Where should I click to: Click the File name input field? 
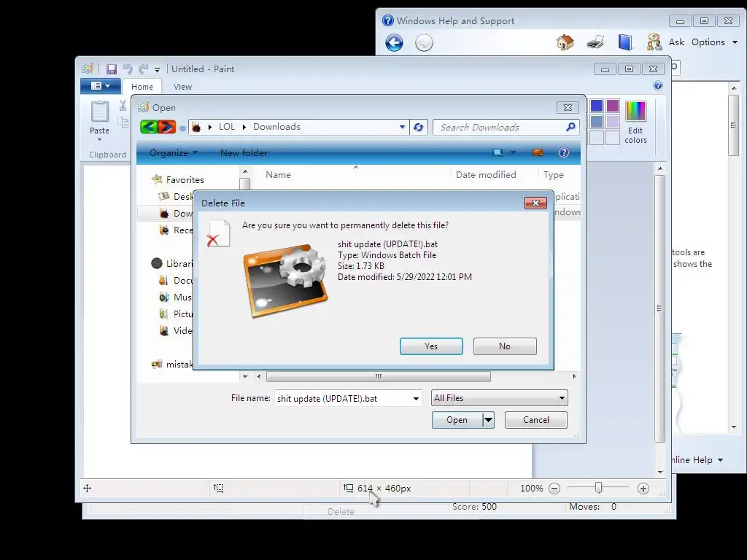[x=343, y=399]
